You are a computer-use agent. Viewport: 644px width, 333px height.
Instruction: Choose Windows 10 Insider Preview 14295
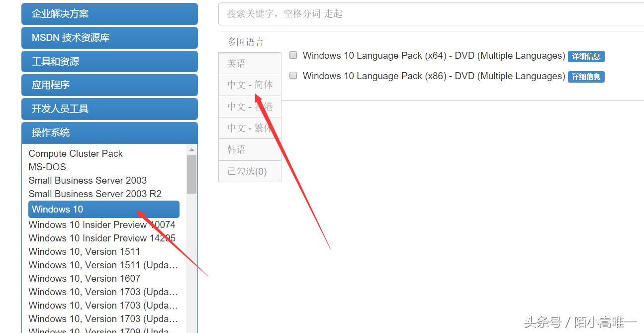pos(102,238)
